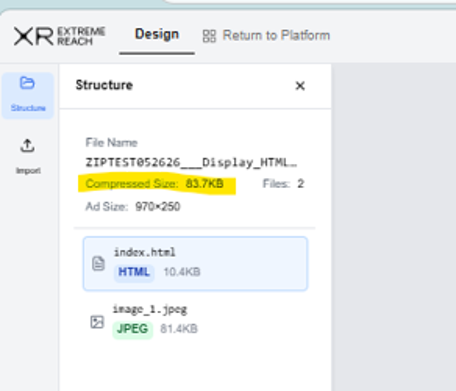Select the Structure folder icon in sidebar
Screen dimensions: 456x391
27,83
